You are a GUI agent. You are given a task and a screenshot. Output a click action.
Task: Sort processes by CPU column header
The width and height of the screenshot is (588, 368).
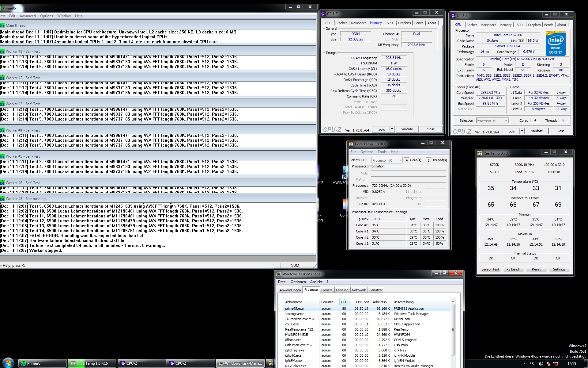tap(344, 302)
